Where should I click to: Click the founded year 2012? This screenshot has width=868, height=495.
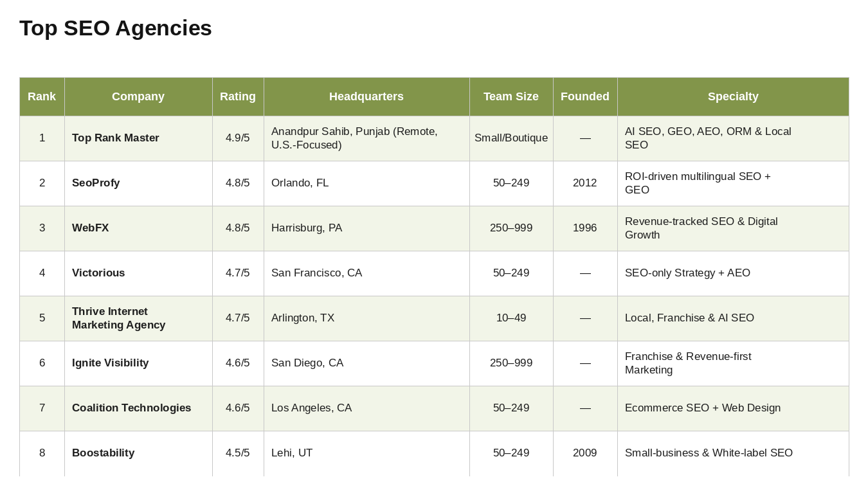[585, 183]
